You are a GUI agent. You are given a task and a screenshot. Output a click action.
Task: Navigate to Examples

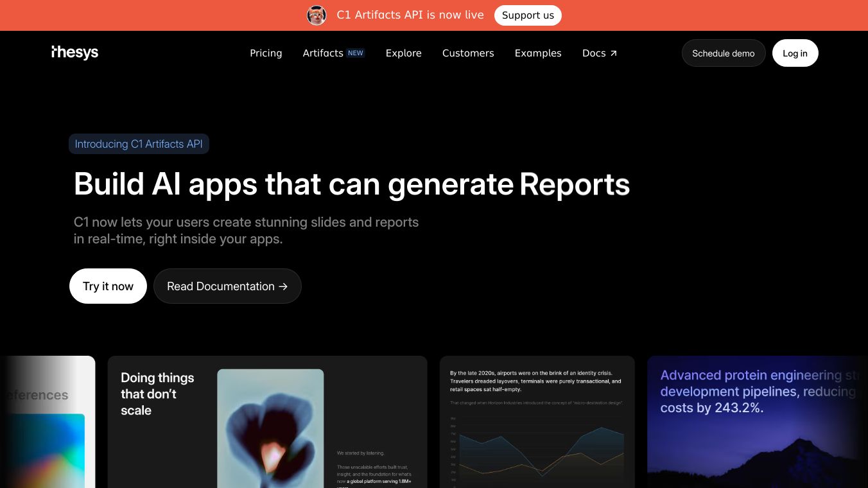tap(538, 53)
